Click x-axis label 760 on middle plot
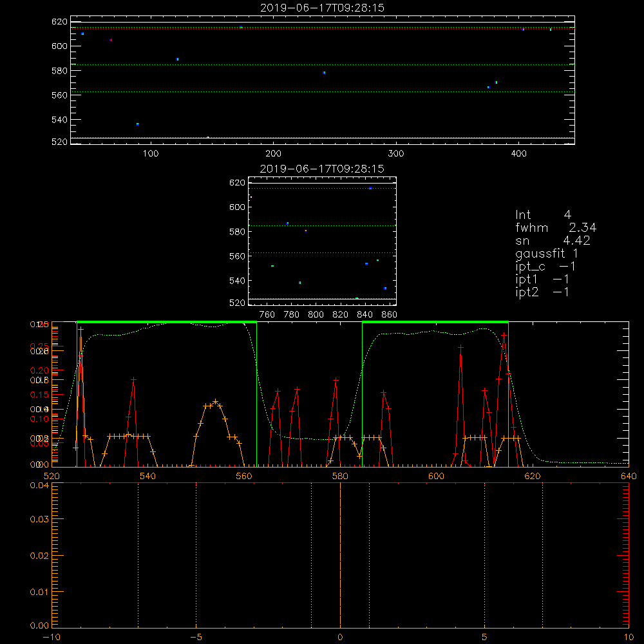The width and height of the screenshot is (644, 644). pos(267,315)
